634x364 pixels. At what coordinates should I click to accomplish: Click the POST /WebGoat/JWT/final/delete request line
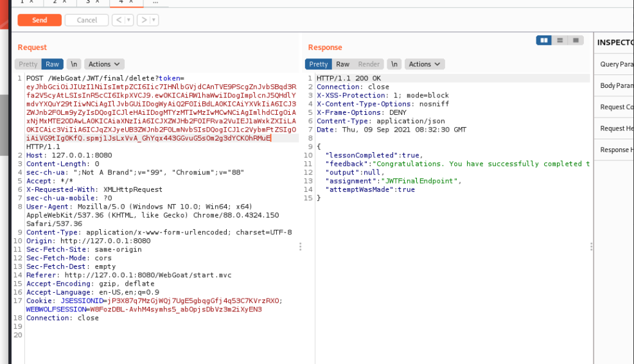105,78
